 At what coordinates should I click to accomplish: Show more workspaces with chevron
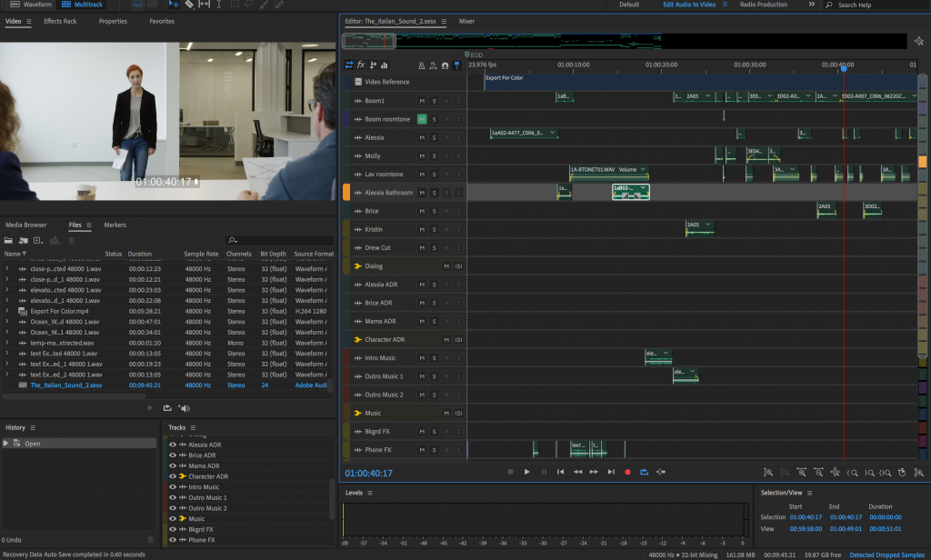[812, 5]
